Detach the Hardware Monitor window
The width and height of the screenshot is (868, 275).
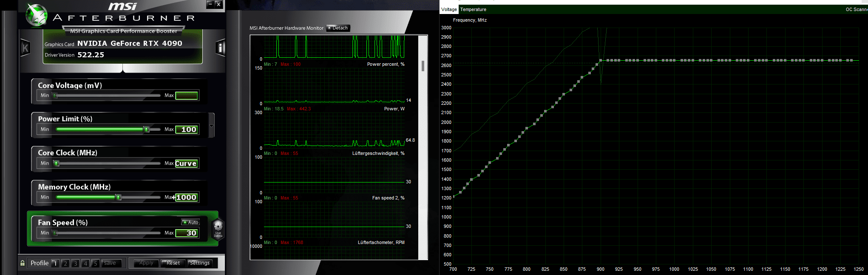(338, 28)
